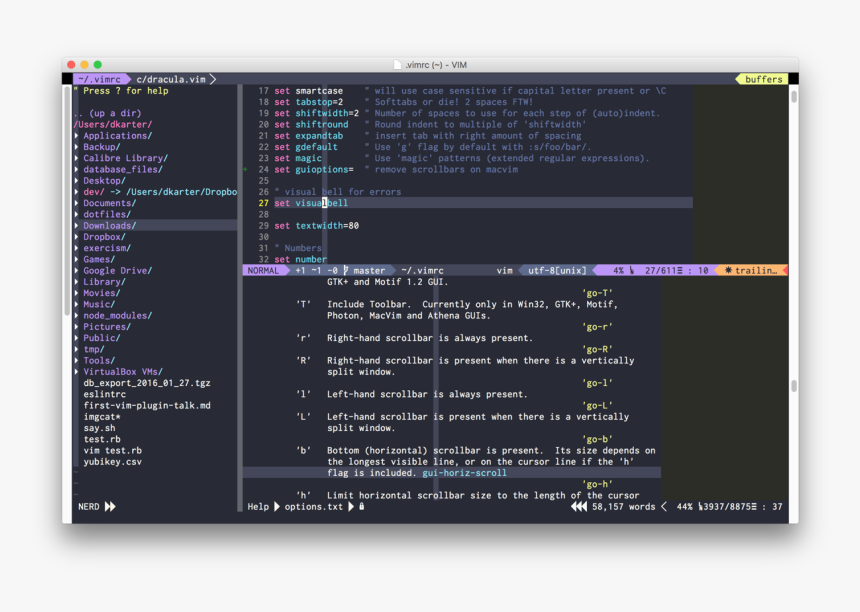Open the yubikey.csv file
Viewport: 860px width, 612px height.
112,462
